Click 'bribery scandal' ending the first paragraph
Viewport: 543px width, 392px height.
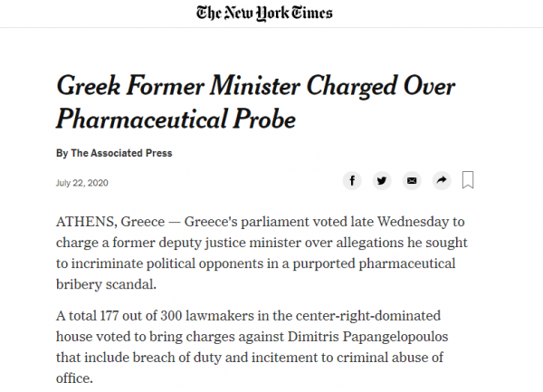(105, 283)
